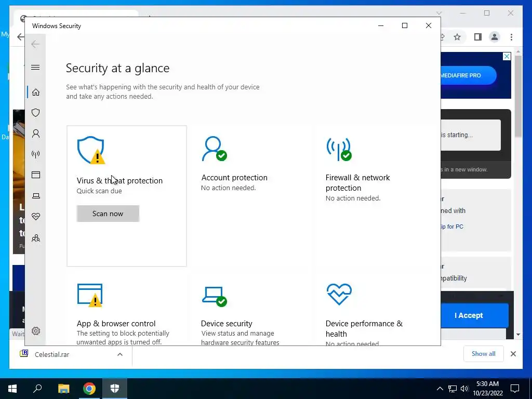Open the taskbar clock and date

click(x=487, y=389)
